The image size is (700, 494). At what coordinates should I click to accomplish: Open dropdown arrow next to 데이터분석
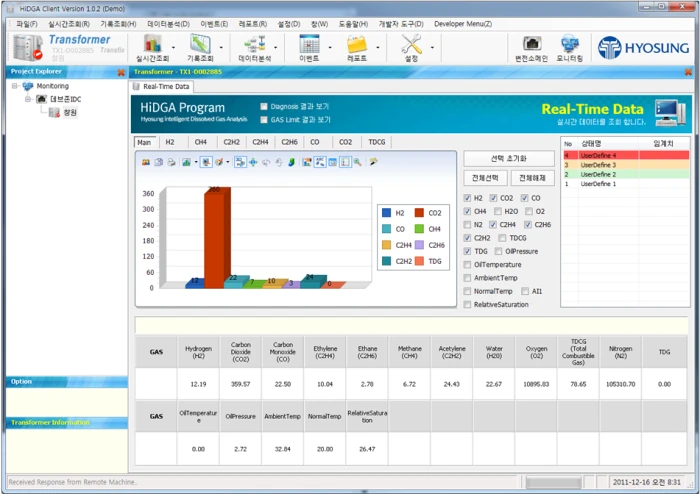tap(275, 47)
